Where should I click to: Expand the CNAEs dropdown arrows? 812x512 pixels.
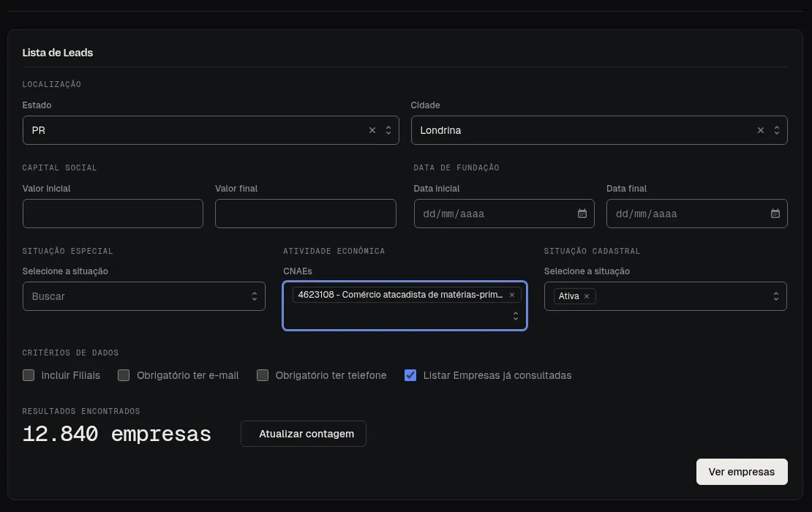[x=515, y=316]
